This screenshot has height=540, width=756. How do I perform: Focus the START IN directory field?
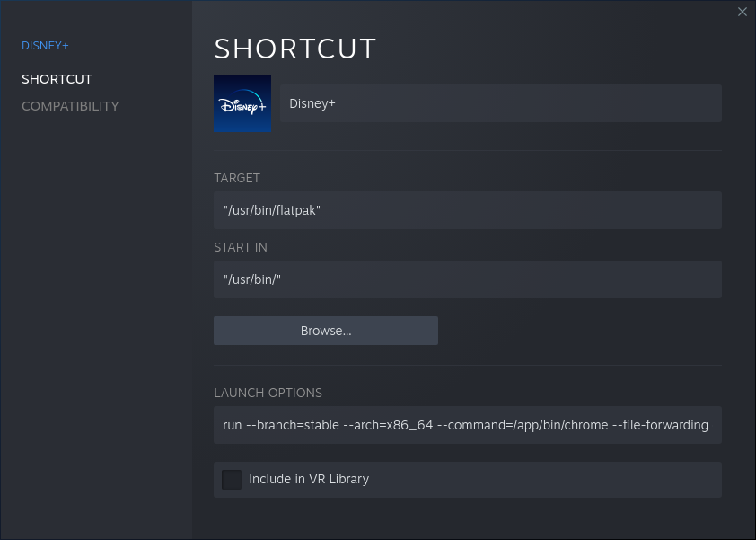[x=467, y=279]
